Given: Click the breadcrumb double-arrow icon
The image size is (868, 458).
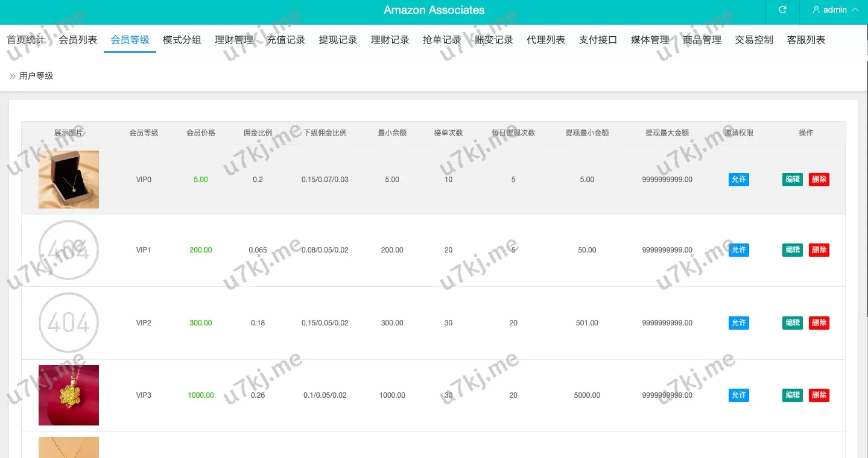Looking at the screenshot, I should click(x=12, y=76).
